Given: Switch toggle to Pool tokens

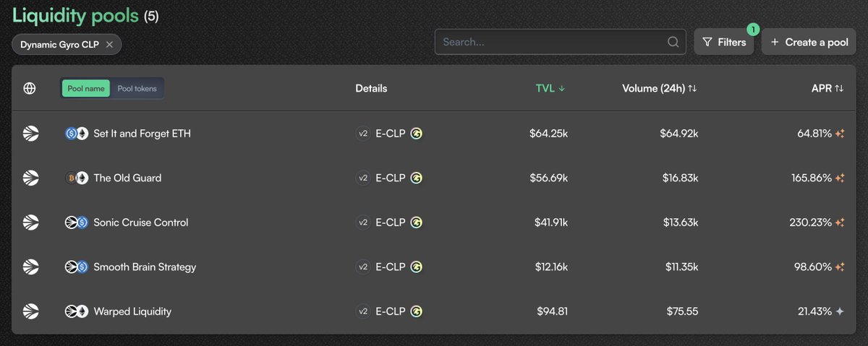Looking at the screenshot, I should tap(137, 89).
